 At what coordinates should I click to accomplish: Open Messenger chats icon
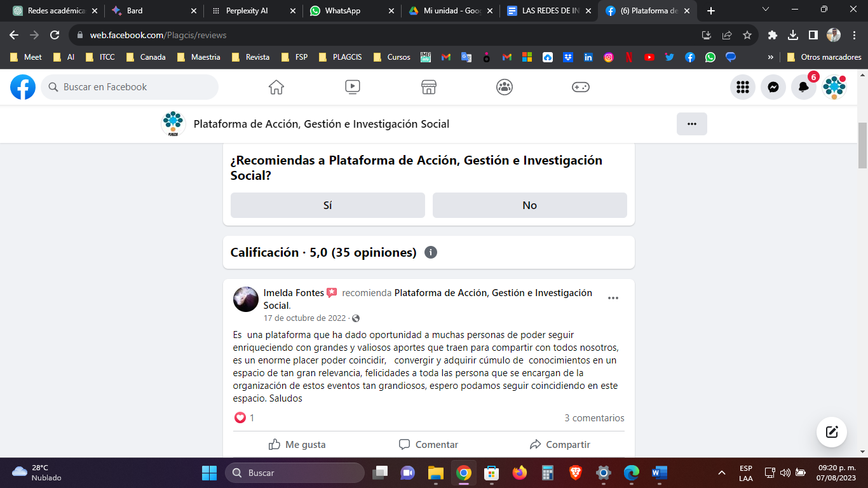pyautogui.click(x=773, y=87)
